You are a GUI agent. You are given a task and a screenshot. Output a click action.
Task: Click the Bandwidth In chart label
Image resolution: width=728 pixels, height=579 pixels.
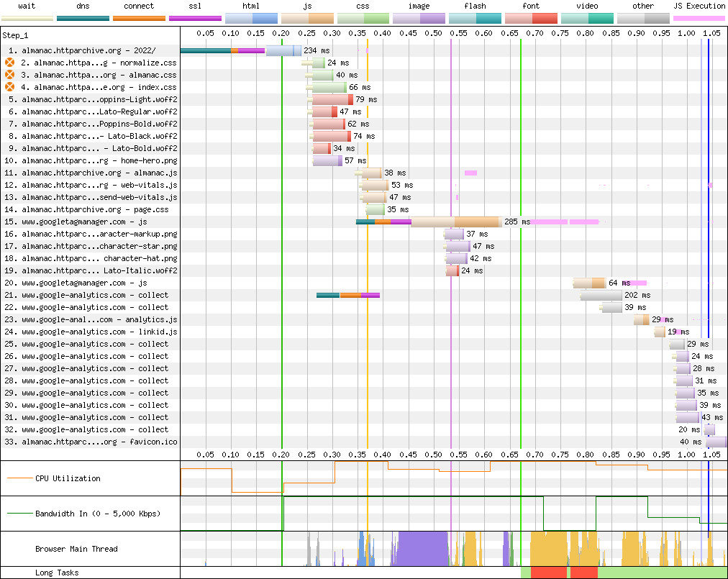[98, 514]
